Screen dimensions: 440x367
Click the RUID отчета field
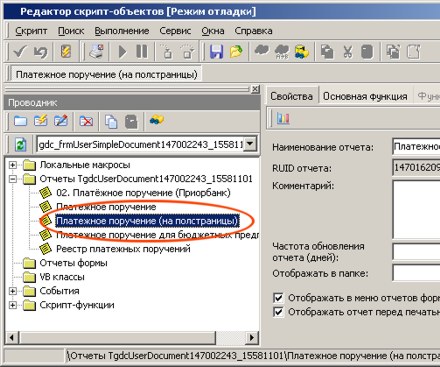point(416,167)
